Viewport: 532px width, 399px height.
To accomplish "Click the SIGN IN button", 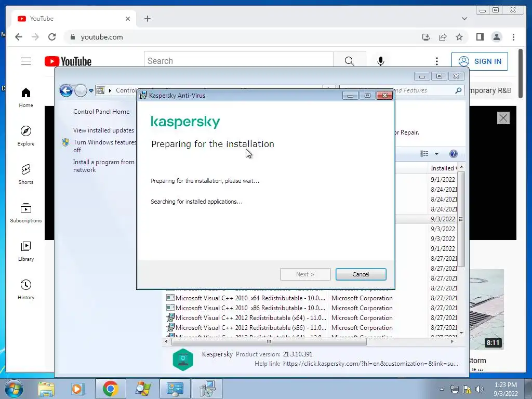I will (480, 61).
